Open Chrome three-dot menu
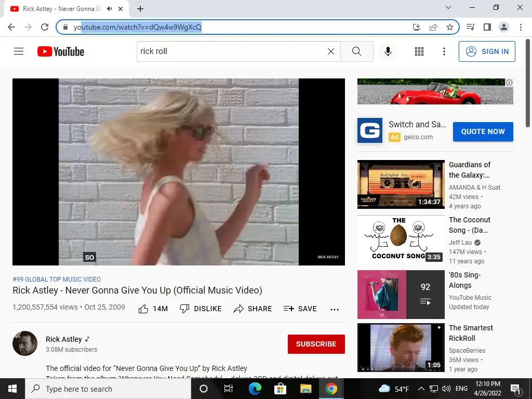The height and width of the screenshot is (399, 532). pos(521,27)
